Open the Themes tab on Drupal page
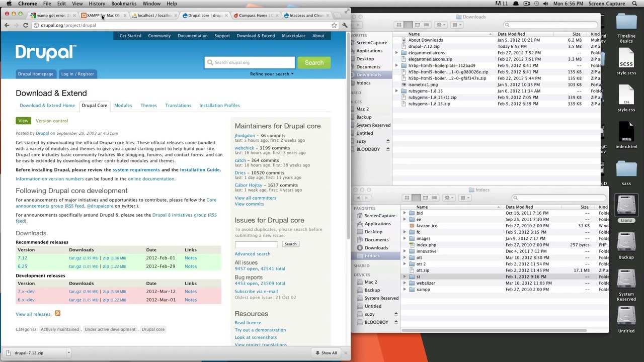 tap(148, 106)
